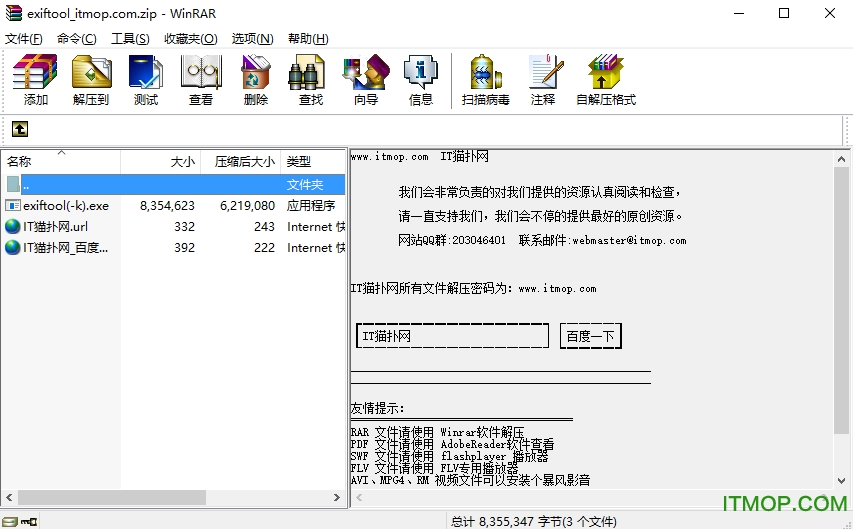Open the Help (帮助) menu
Screen dimensions: 853x529
coord(308,39)
